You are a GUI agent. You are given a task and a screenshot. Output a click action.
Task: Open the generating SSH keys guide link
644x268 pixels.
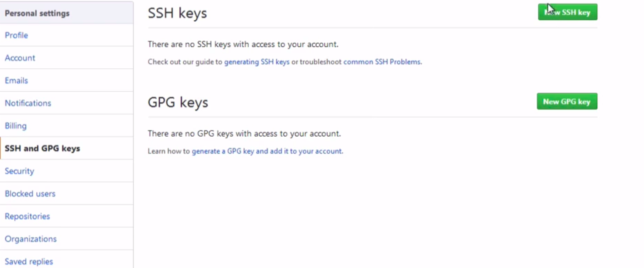[257, 62]
